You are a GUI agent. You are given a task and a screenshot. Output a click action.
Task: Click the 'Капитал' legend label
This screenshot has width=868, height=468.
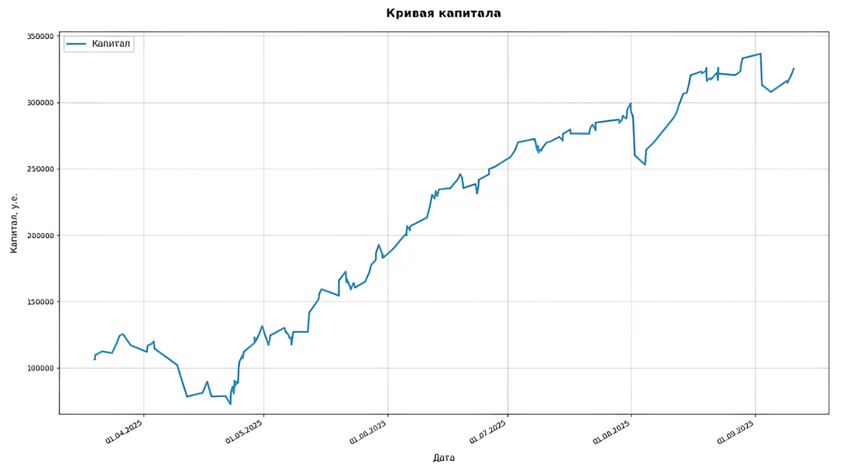(x=111, y=44)
